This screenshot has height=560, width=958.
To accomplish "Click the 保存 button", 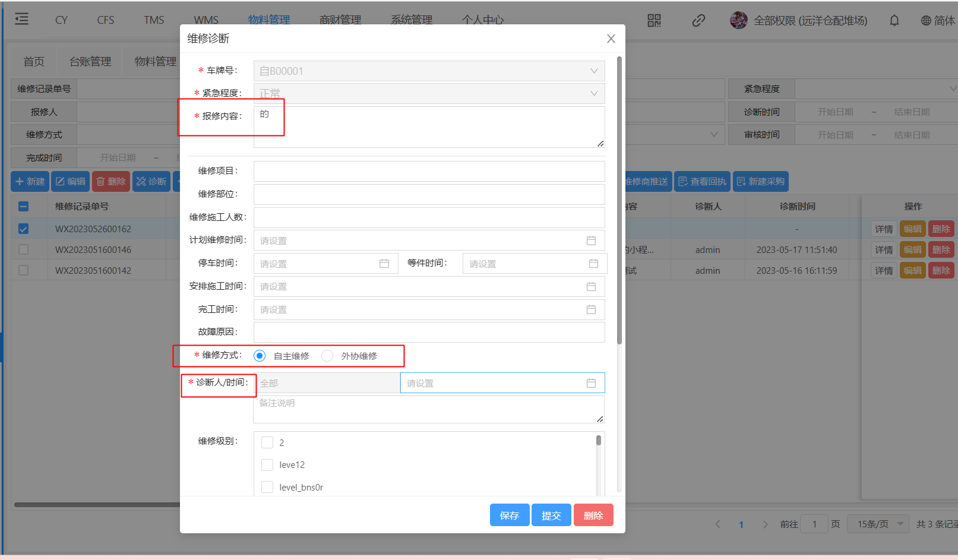I will (510, 515).
